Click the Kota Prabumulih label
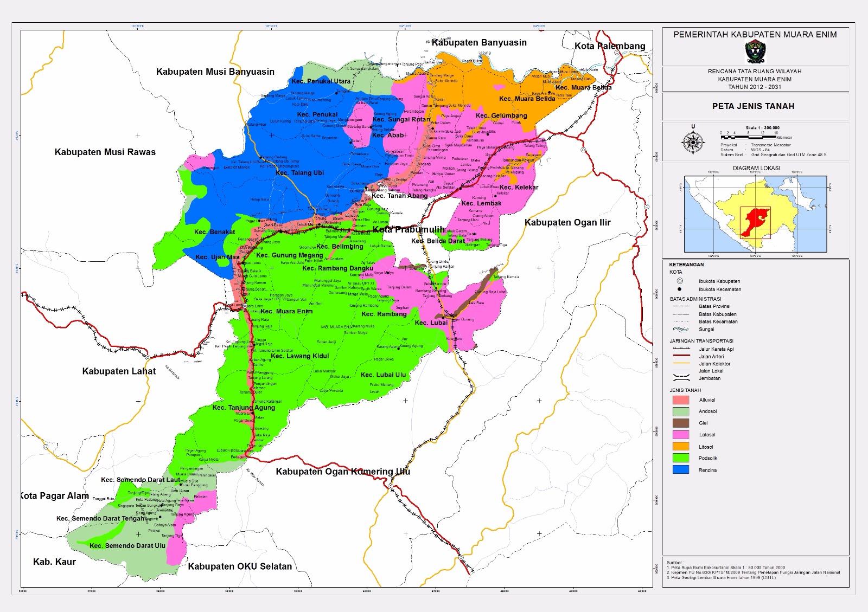The width and height of the screenshot is (868, 612). pyautogui.click(x=408, y=229)
